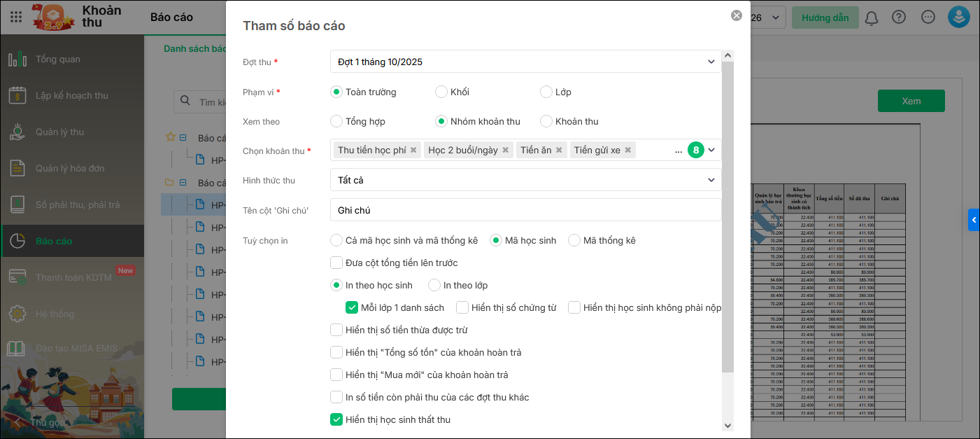Remove the 'Tiền ăn' tag
Viewport: 980px width, 439px height.
pos(560,150)
